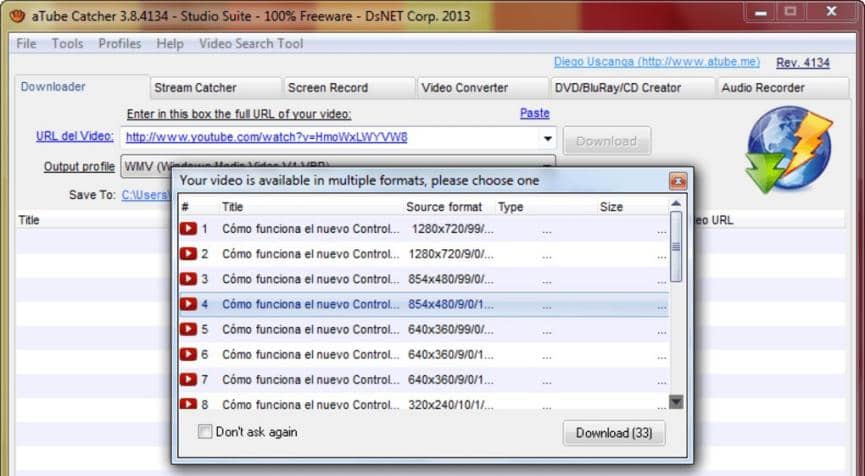Image resolution: width=865 pixels, height=476 pixels.
Task: Click the Size column header
Action: pos(611,207)
